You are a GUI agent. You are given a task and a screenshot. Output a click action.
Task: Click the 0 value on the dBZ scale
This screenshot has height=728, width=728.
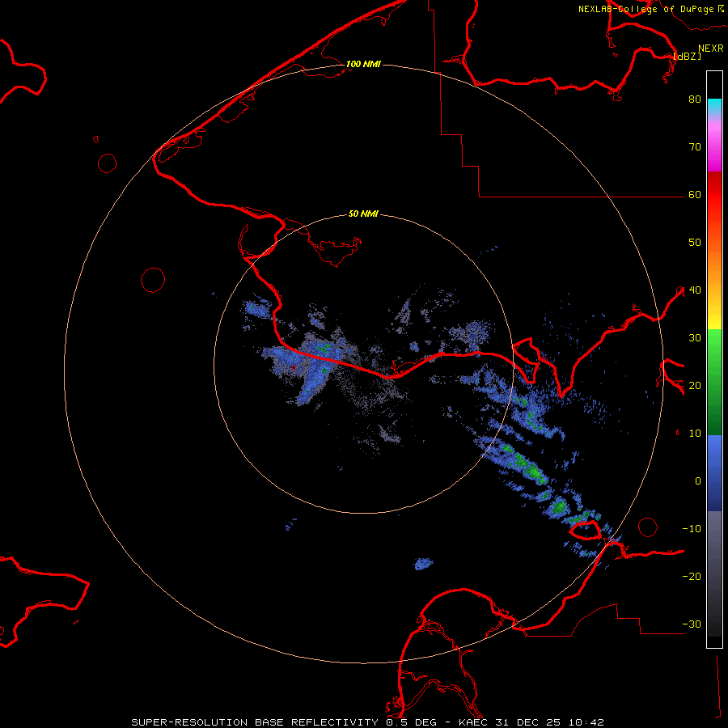698,481
